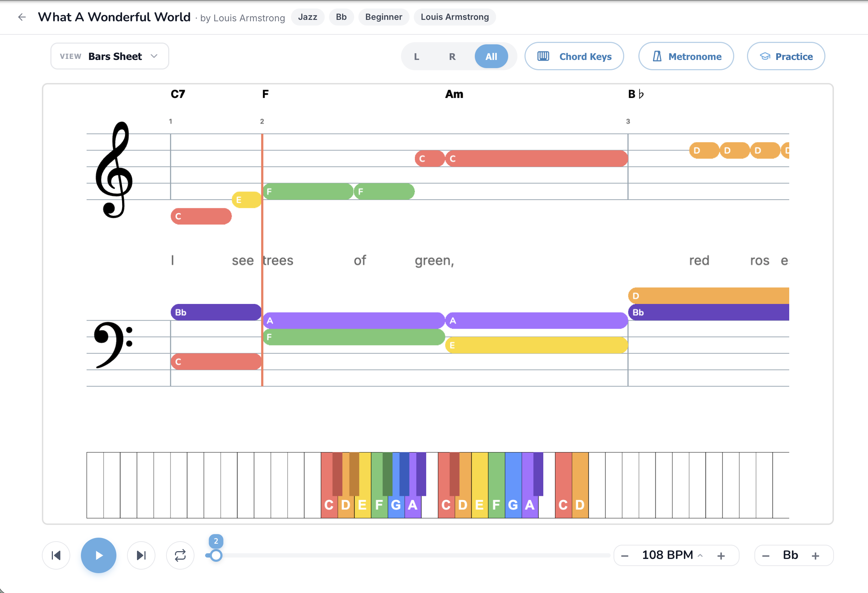Click the lyric word 'trees'
Image resolution: width=868 pixels, height=593 pixels.
coord(278,260)
